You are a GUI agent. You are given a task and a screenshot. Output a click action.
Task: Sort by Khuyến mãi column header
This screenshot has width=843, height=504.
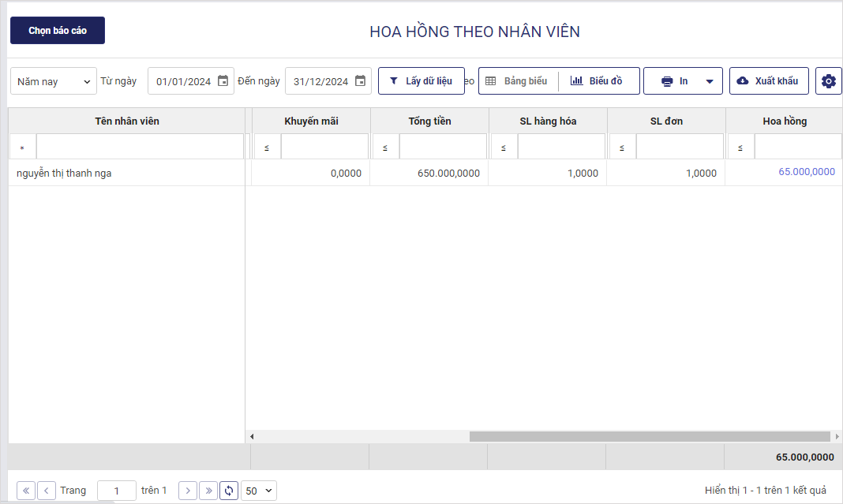coord(311,121)
